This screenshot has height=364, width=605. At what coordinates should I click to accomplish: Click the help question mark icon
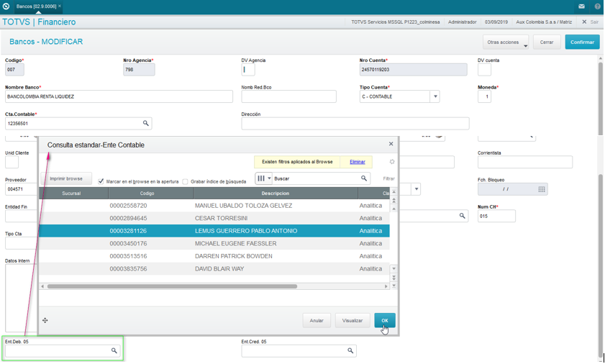[597, 6]
